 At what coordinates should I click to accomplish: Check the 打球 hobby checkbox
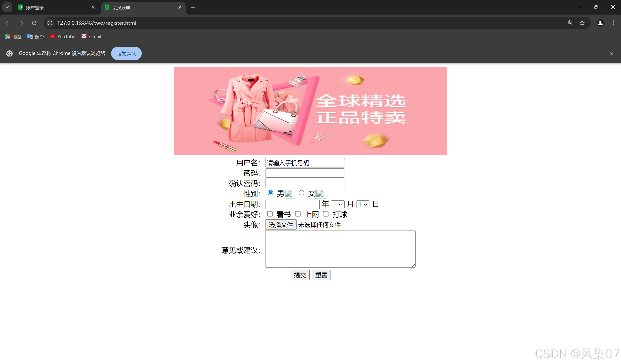point(326,214)
